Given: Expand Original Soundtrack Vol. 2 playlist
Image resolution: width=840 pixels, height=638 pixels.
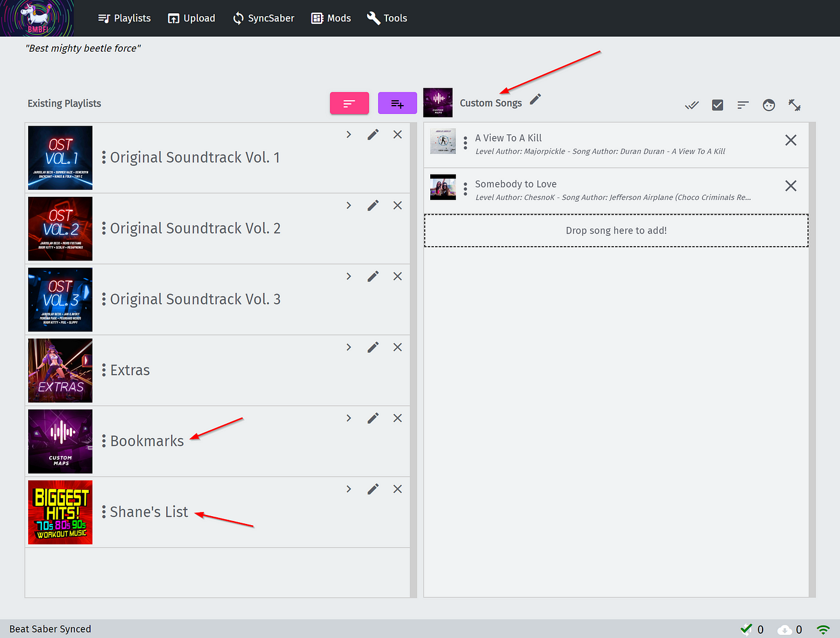Looking at the screenshot, I should point(349,205).
